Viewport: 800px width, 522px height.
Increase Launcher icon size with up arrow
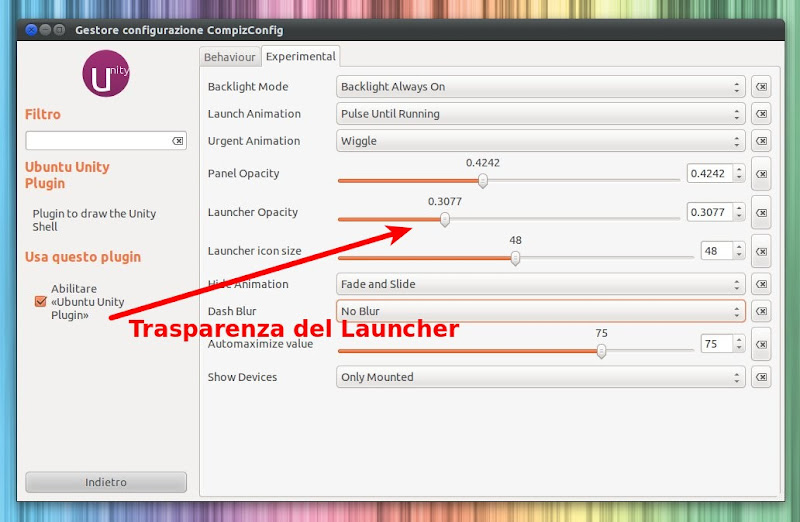pos(739,247)
